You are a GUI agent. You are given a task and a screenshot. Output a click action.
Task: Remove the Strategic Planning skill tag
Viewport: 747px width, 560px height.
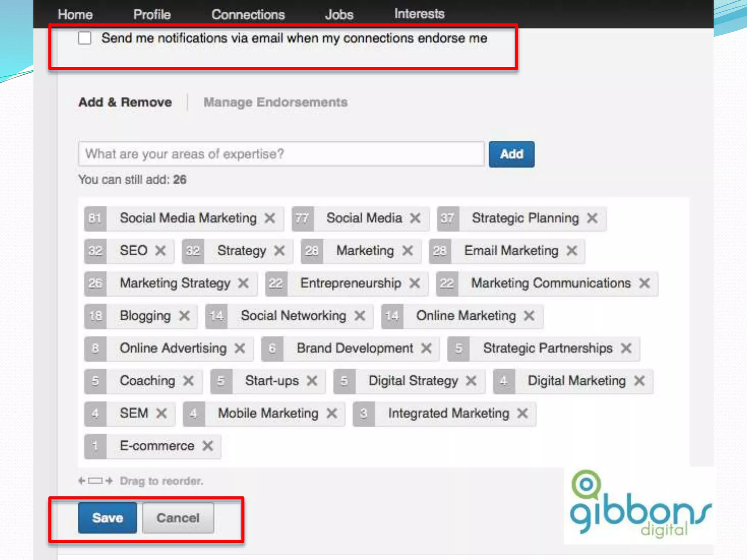coord(592,218)
